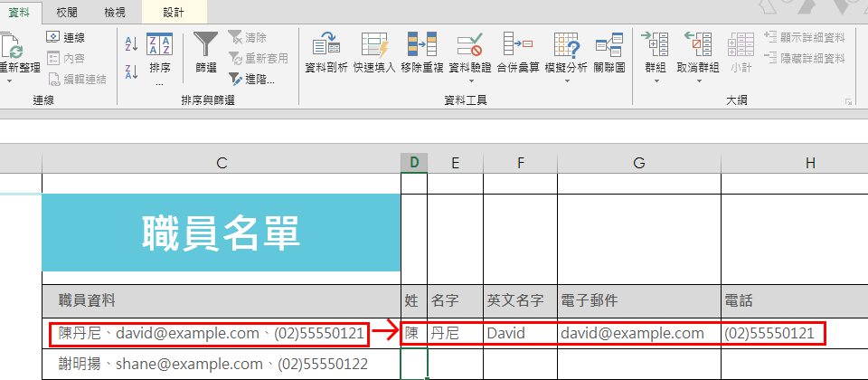868x380 pixels.
Task: Switch to the 設計 ribbon tab
Action: point(175,12)
